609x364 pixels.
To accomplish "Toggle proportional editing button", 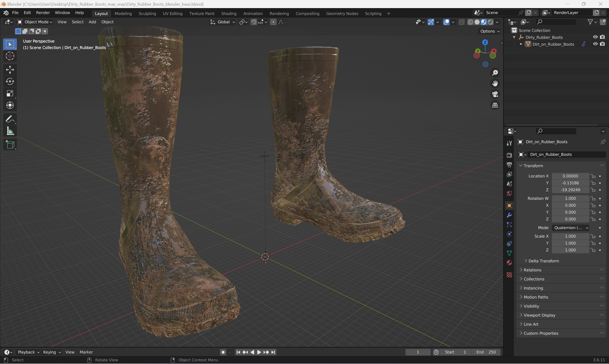I will (x=273, y=22).
